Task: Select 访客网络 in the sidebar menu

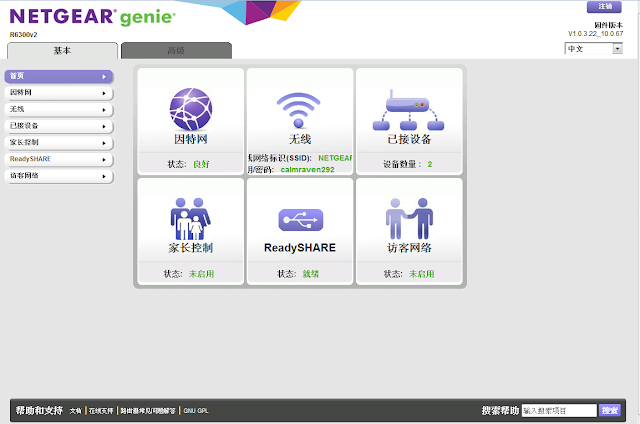Action: point(59,176)
